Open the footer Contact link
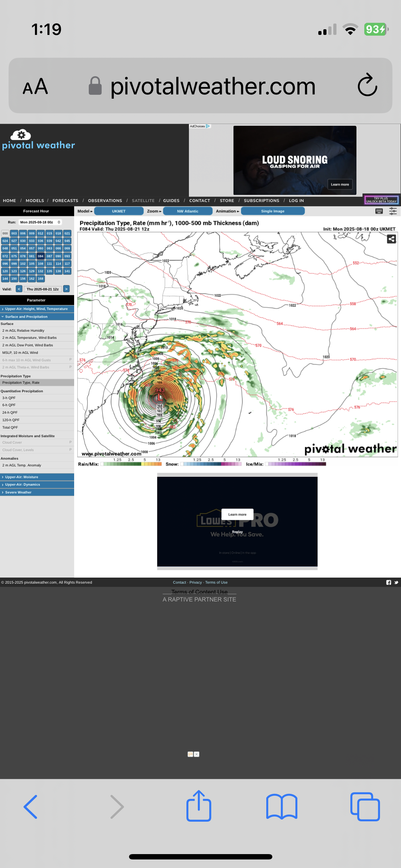 (x=180, y=582)
